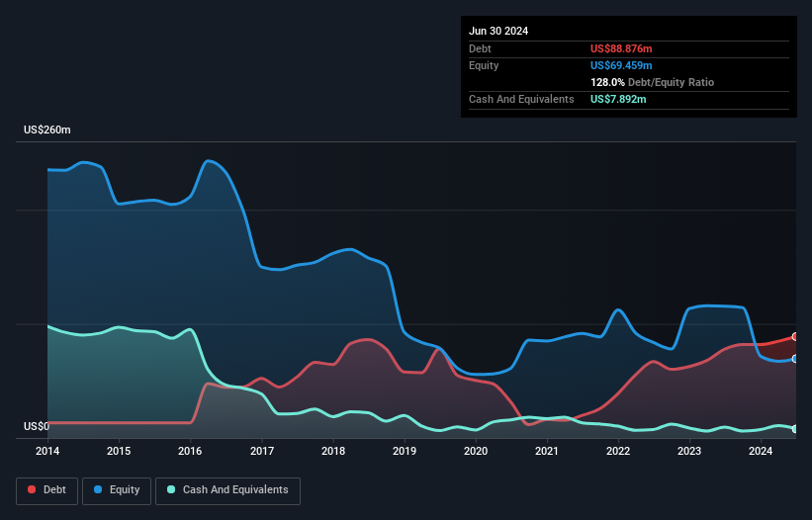812x520 pixels.
Task: Click Cash And Equivalents label in tooltip
Action: tap(521, 99)
